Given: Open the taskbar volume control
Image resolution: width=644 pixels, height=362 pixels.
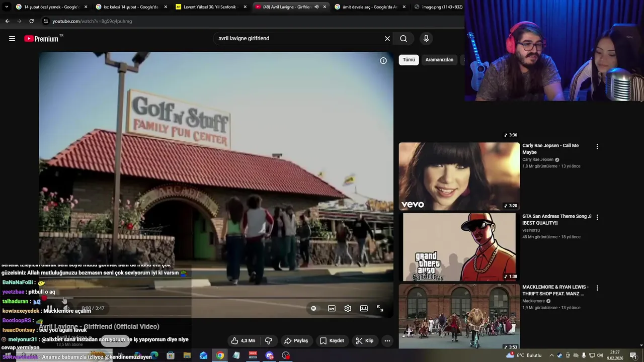Looking at the screenshot, I should (600, 355).
